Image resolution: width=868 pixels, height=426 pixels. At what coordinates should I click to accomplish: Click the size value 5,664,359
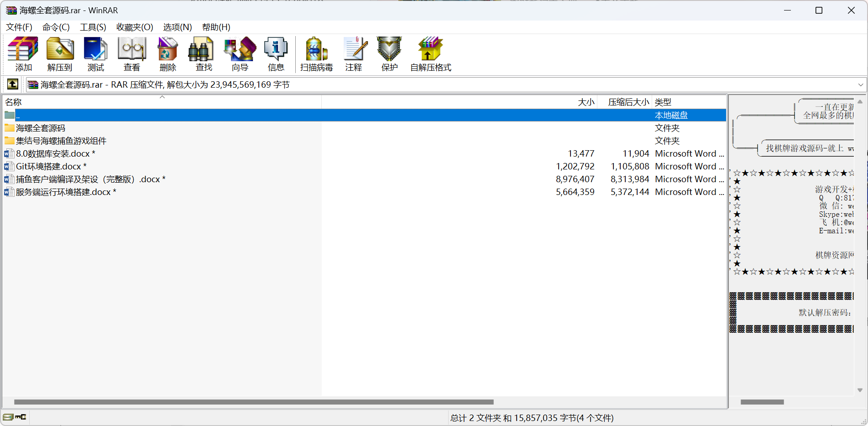[x=575, y=192]
